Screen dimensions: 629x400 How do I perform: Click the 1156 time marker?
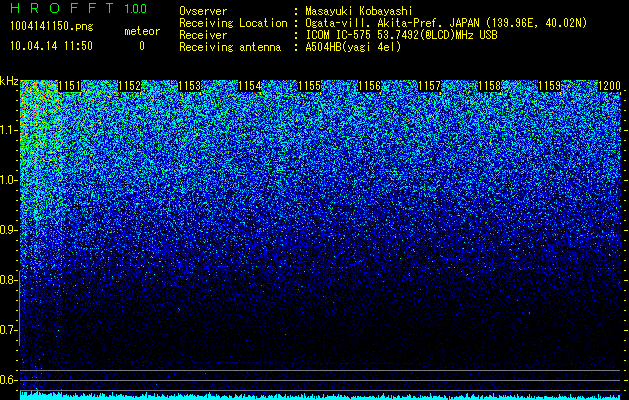[x=369, y=86]
